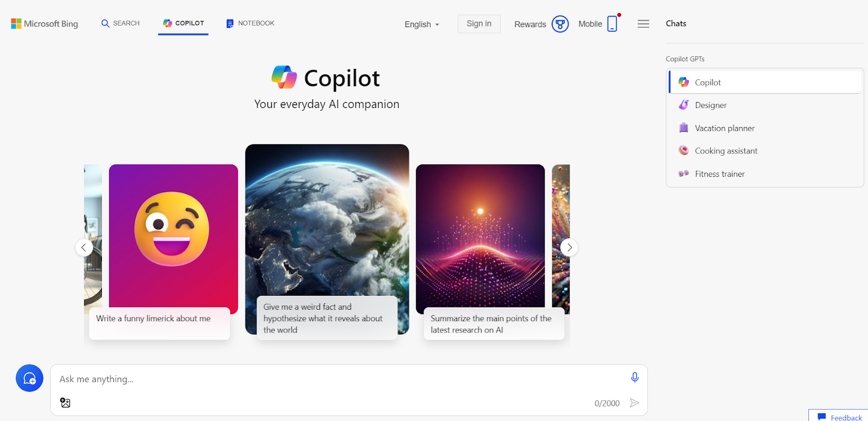
Task: Open the hamburger settings menu
Action: [643, 24]
